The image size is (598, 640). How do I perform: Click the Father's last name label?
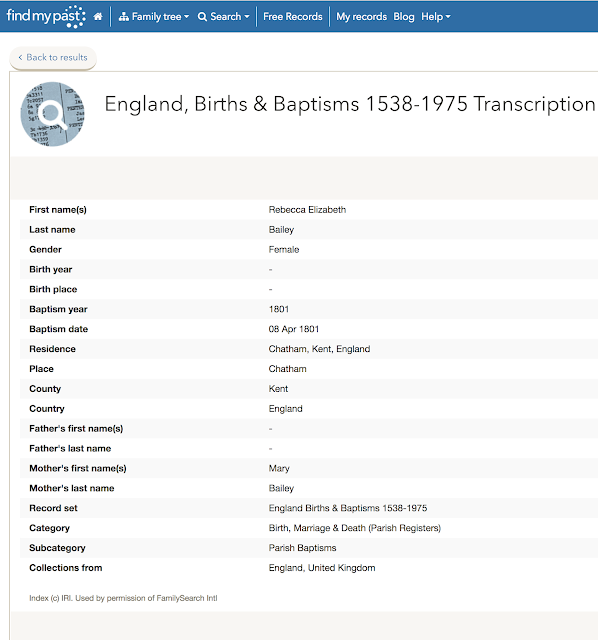(x=70, y=449)
